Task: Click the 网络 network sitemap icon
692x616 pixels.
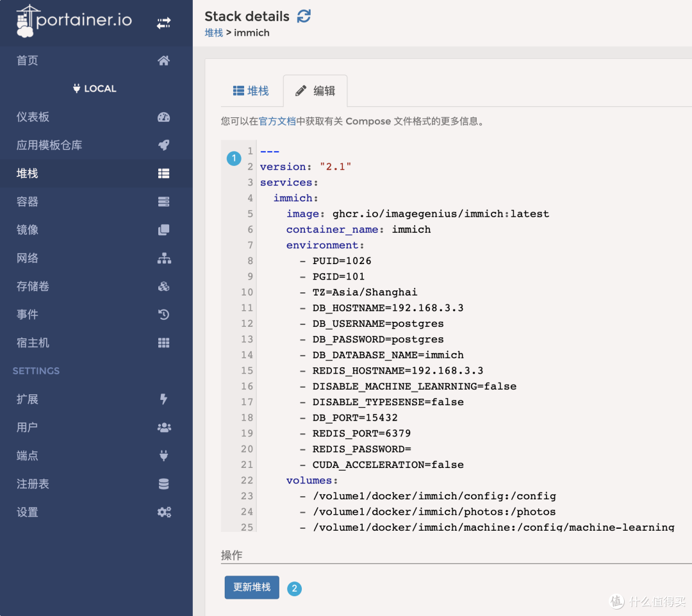Action: pos(164,258)
